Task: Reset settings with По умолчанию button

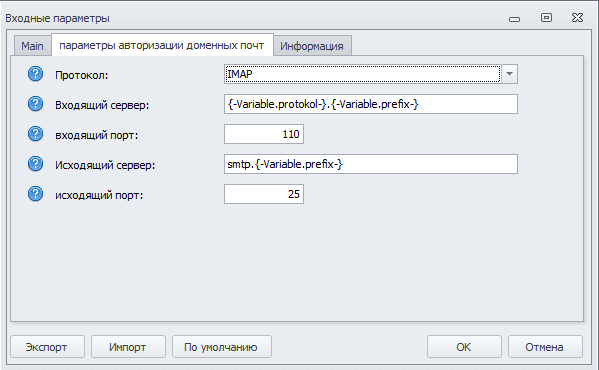Action: click(x=222, y=347)
